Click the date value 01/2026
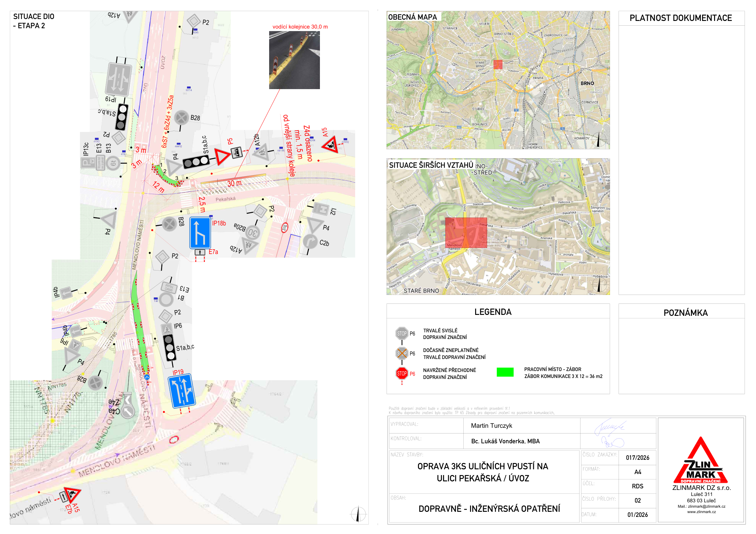The image size is (756, 534). click(x=638, y=515)
